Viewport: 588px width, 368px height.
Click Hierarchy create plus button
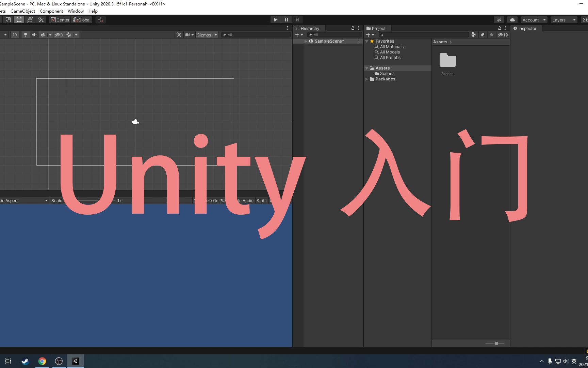point(299,35)
